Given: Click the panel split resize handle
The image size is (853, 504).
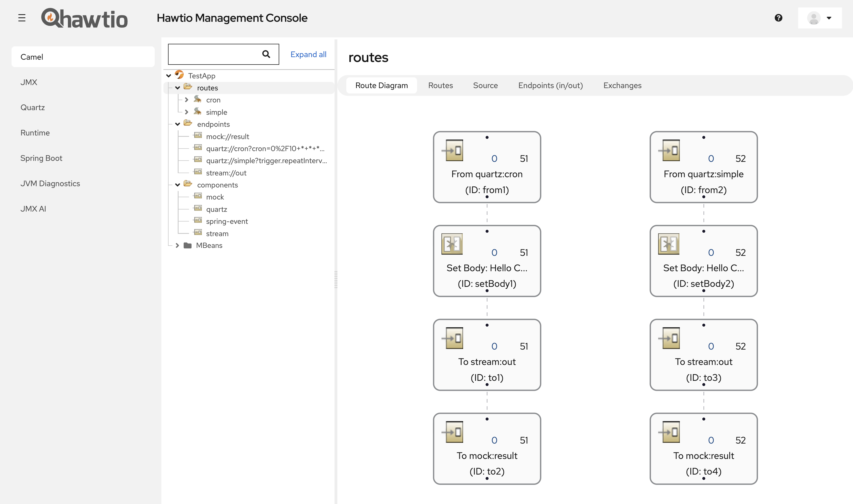Looking at the screenshot, I should (x=336, y=279).
